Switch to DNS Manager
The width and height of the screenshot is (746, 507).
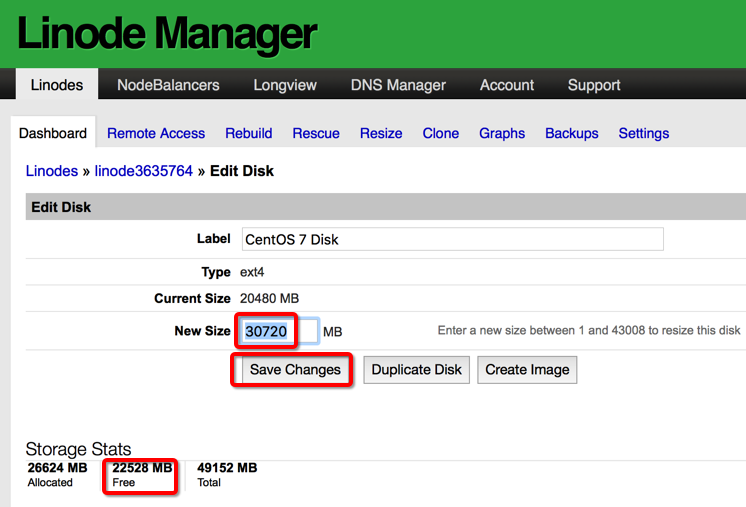coord(398,85)
